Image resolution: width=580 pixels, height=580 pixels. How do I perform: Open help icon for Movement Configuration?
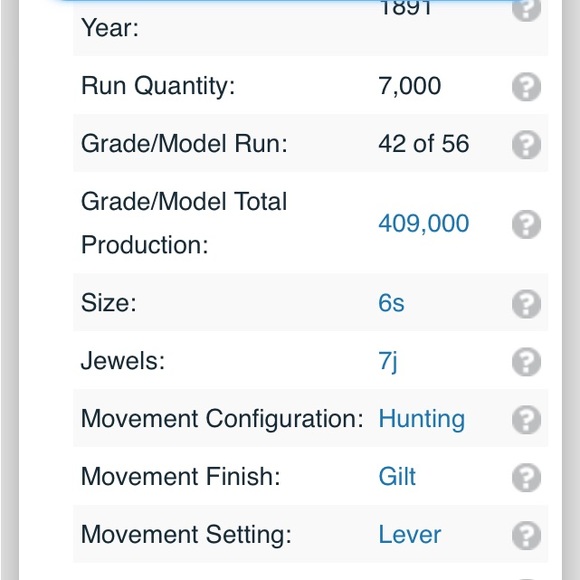[x=526, y=419]
